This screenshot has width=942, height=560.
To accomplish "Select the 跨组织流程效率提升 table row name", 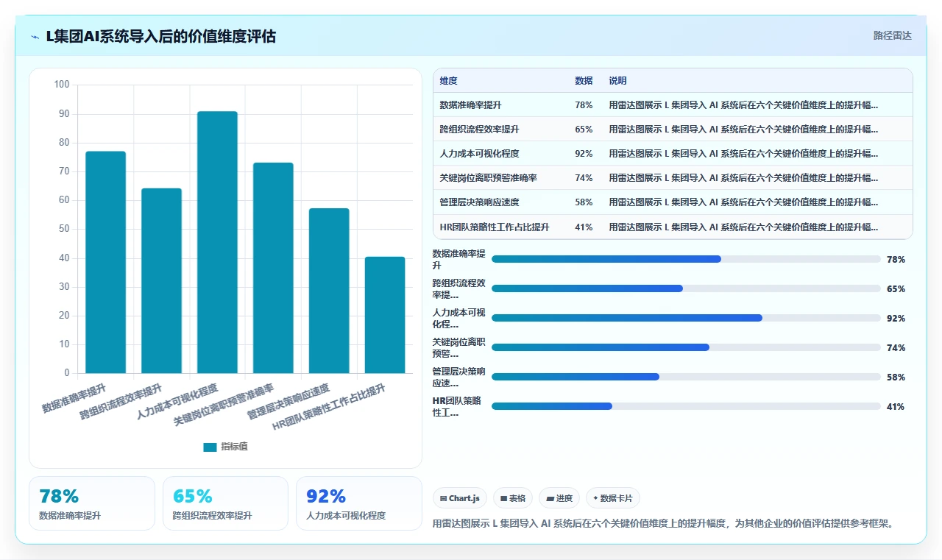I will 479,130.
